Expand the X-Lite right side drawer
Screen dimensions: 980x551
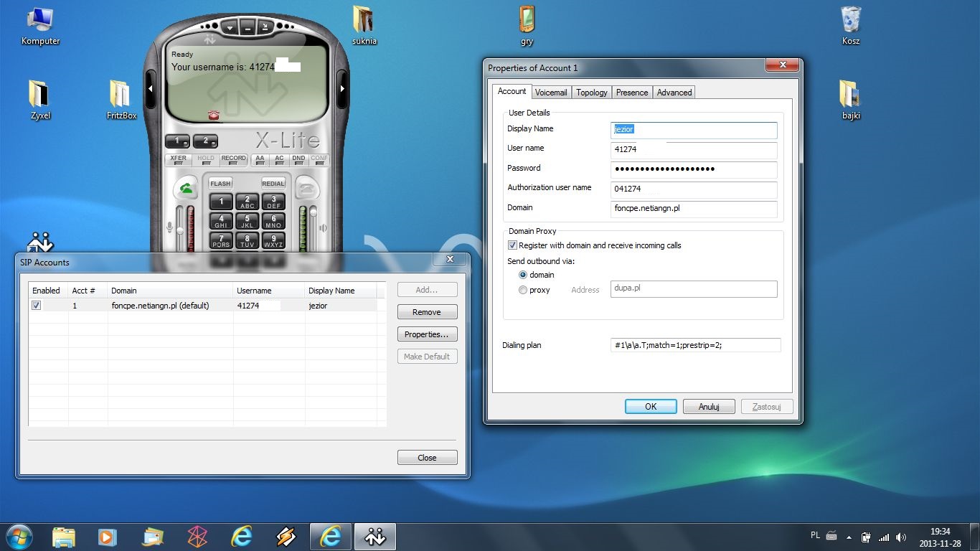point(342,88)
